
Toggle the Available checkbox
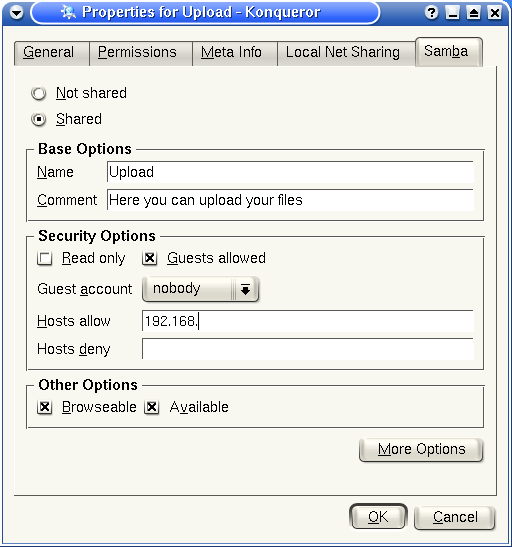coord(152,407)
